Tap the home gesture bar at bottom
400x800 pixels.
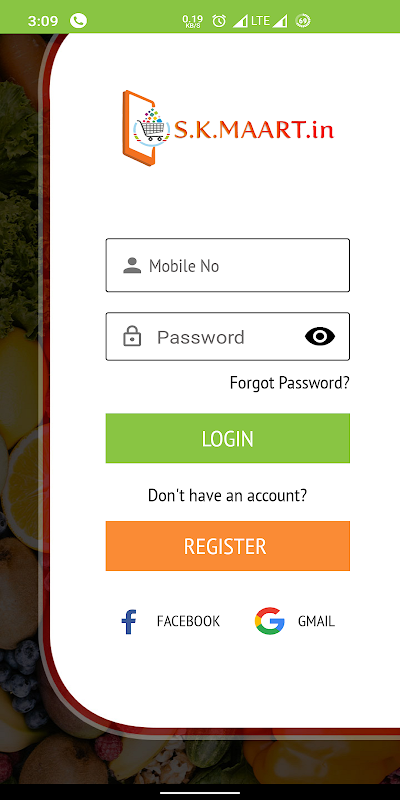(x=200, y=792)
